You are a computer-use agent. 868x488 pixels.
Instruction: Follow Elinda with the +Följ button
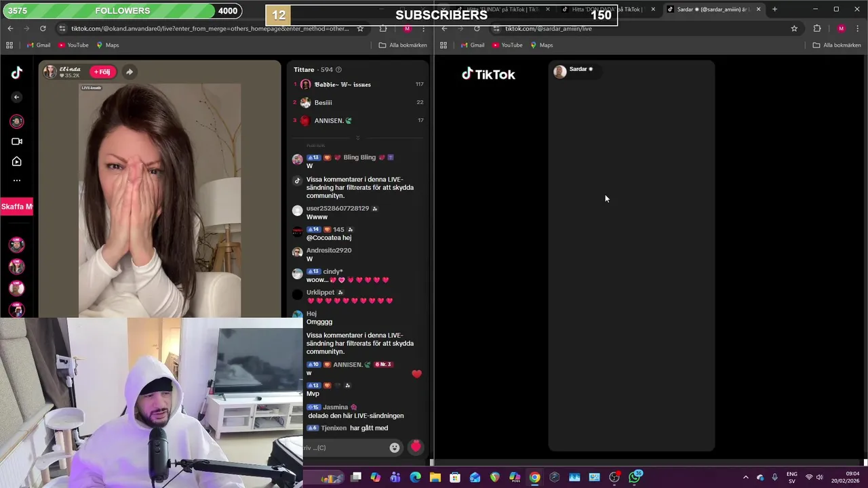(x=102, y=72)
